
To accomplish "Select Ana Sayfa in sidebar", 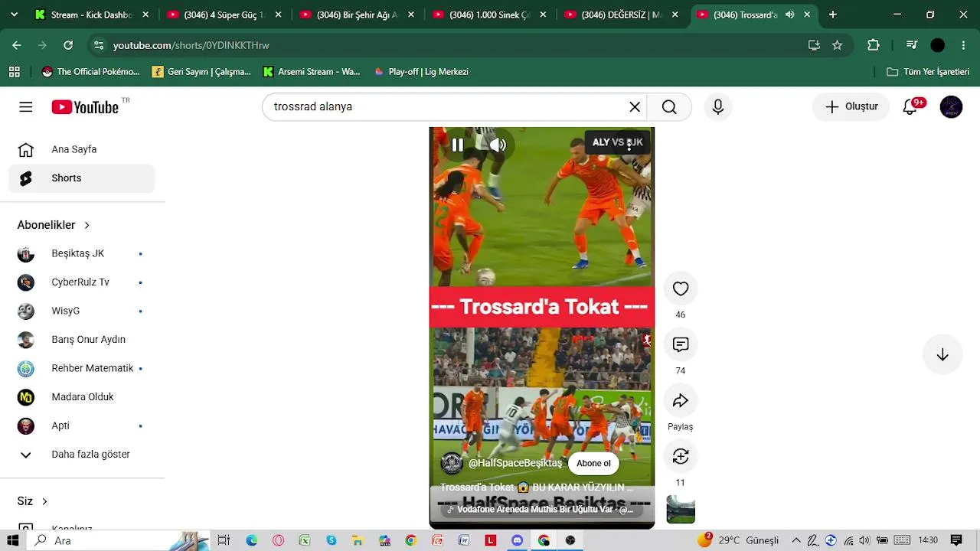I will pos(82,150).
